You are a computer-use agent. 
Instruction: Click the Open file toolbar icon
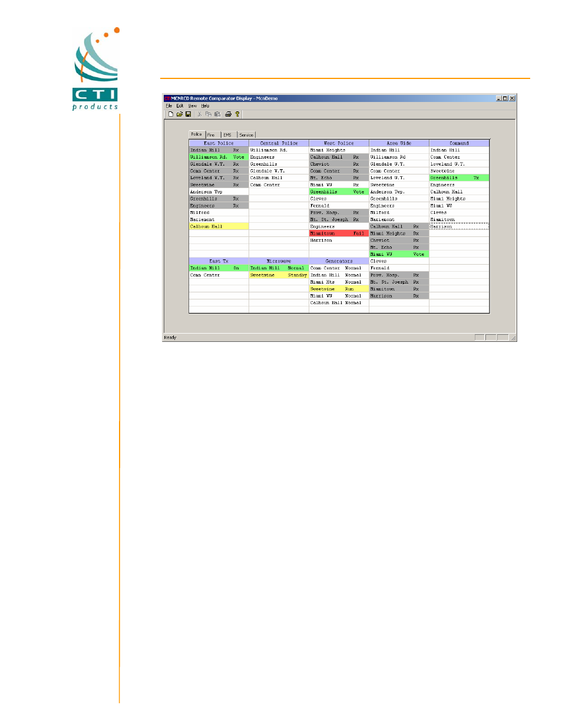click(180, 114)
